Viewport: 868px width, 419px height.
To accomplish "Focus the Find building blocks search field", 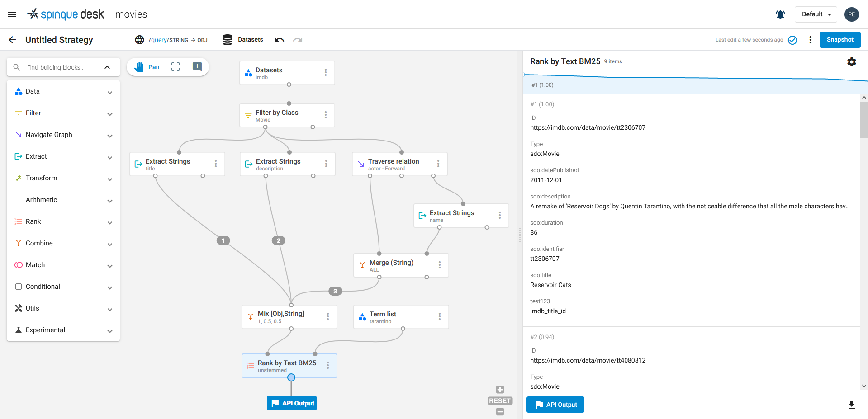I will 55,67.
